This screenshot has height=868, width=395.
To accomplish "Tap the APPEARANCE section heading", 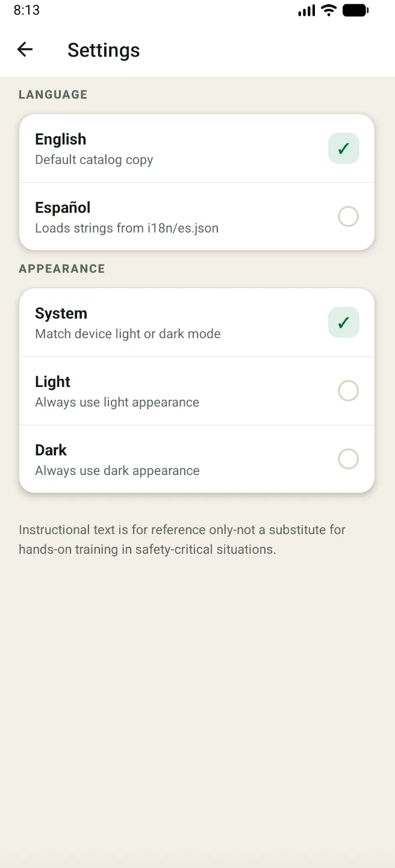I will (x=61, y=268).
